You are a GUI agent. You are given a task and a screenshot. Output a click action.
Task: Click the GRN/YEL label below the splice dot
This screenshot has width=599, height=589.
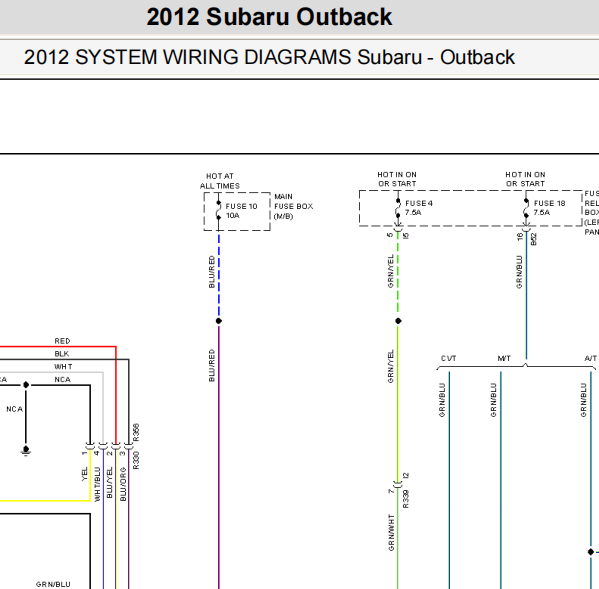pos(390,366)
